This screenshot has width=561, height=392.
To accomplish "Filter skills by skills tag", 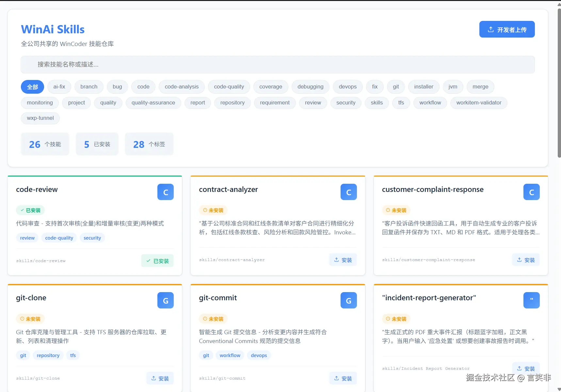I will (377, 103).
